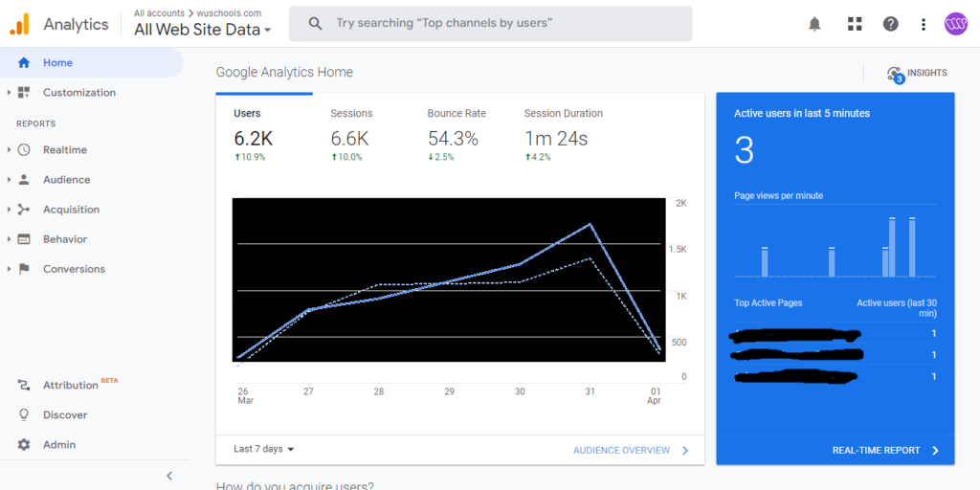Screen dimensions: 980x490
Task: Click the Mar 31 peak on the chart
Action: pyautogui.click(x=590, y=224)
